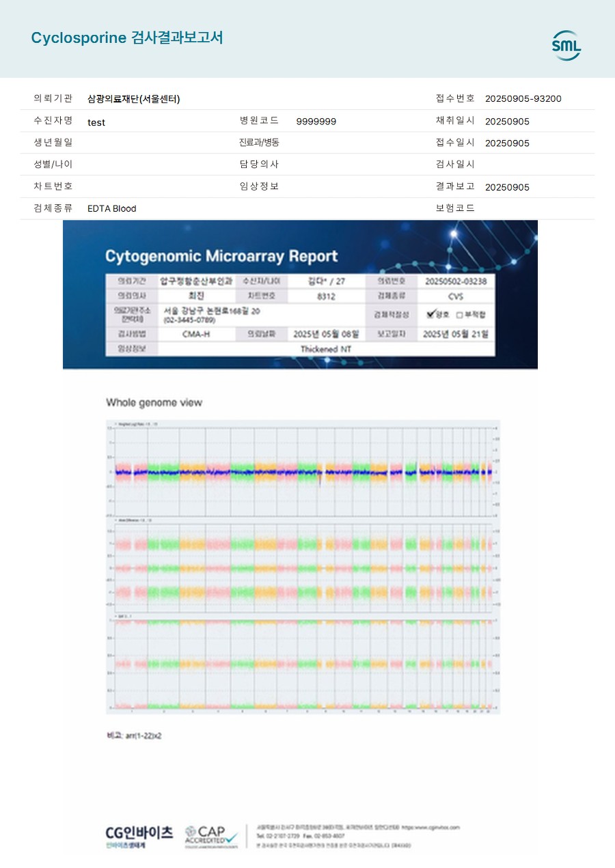Click the 진료과/병동 label
Viewport: 615px width, 868px height.
click(x=259, y=142)
